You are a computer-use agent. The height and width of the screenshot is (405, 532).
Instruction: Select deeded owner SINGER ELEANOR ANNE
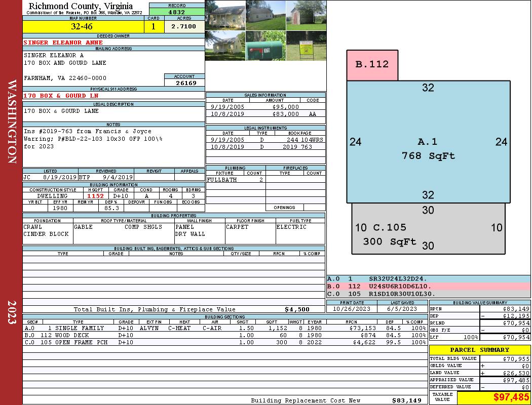(x=63, y=43)
